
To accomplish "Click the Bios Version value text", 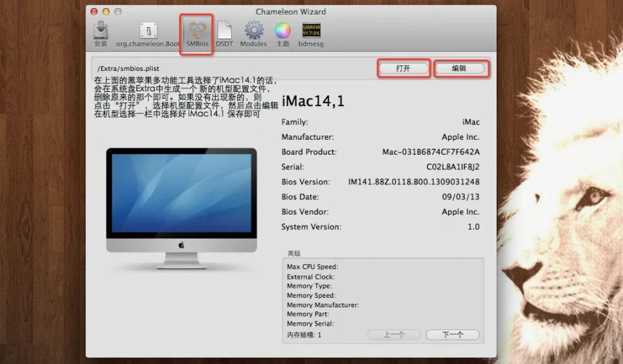I will [x=414, y=182].
